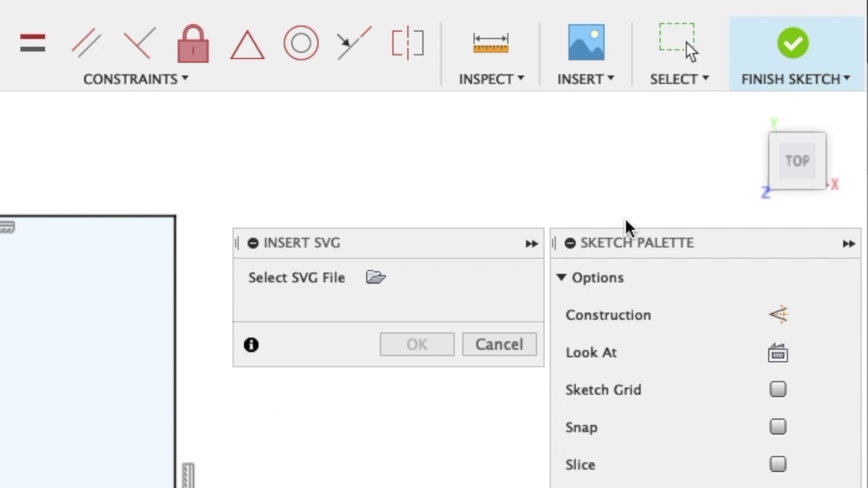Click the Midpoint constraint icon
Viewport: 868px width, 488px height.
coord(354,43)
